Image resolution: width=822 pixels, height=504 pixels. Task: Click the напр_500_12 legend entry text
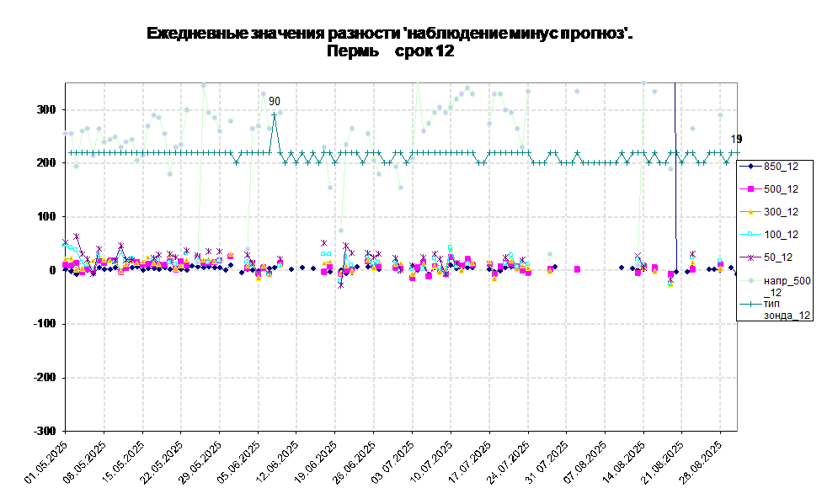tap(787, 286)
